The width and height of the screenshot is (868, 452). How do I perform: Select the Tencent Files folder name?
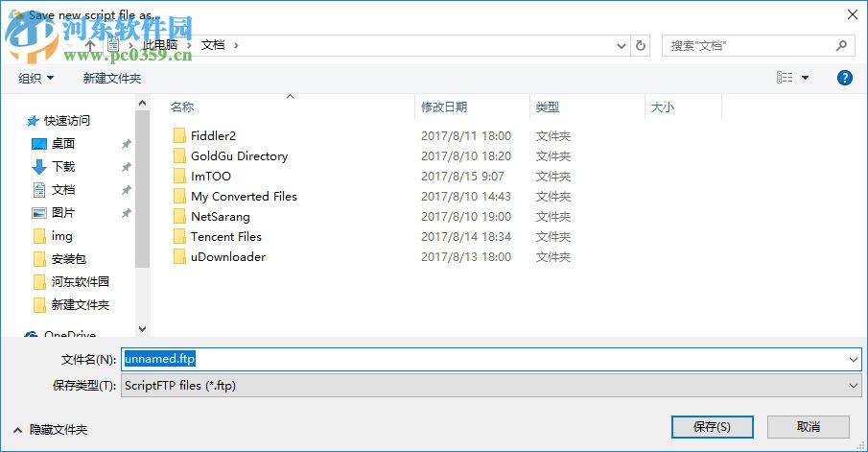[x=225, y=236]
